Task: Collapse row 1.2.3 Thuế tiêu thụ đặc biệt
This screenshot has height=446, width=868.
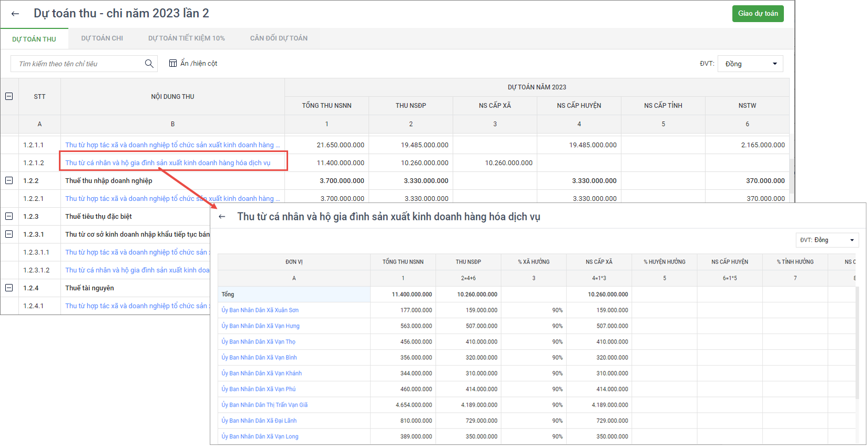Action: [x=9, y=216]
